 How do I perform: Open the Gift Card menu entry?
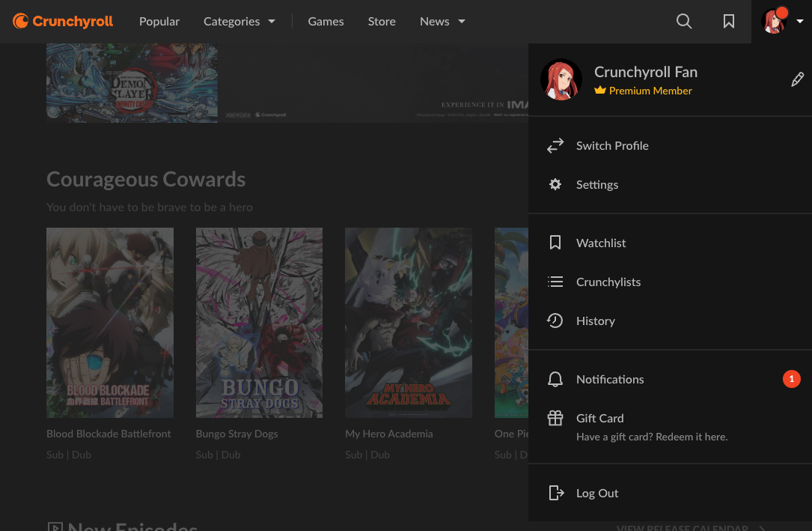(670, 427)
